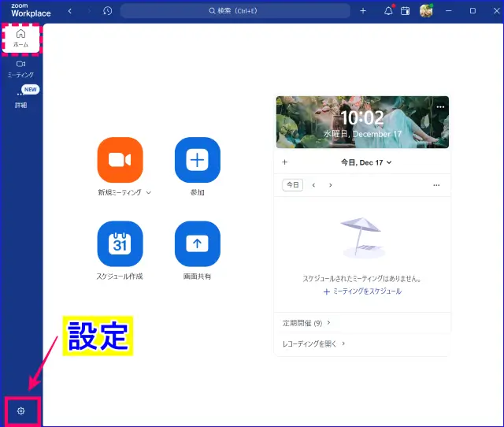Expand the 今日, Dec 17 date dropdown
Image resolution: width=504 pixels, height=427 pixels.
[366, 162]
